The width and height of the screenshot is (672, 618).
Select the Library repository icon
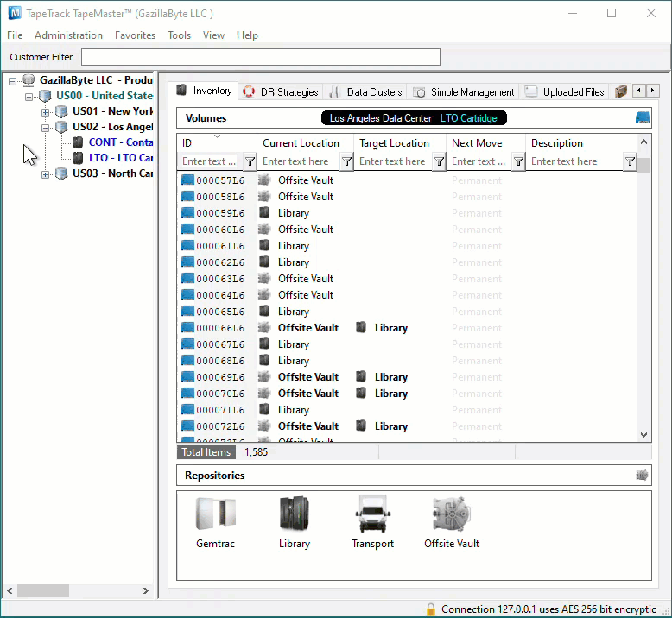[x=294, y=514]
